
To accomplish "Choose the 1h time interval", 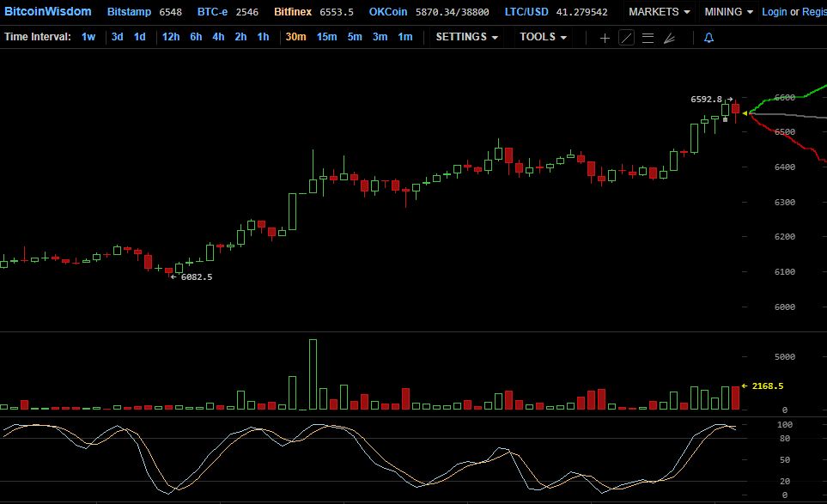I will click(263, 37).
